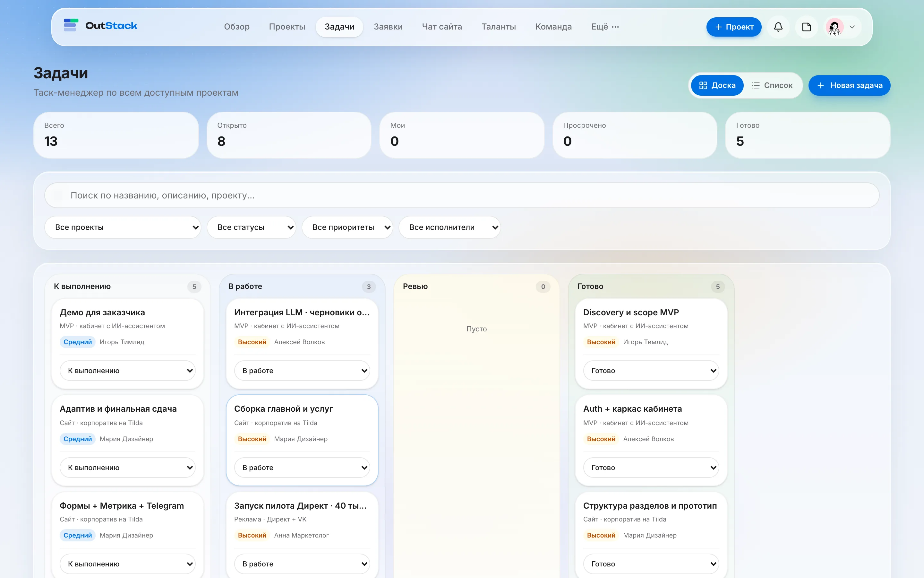
Task: Click the К выполнению column count badge
Action: (194, 287)
